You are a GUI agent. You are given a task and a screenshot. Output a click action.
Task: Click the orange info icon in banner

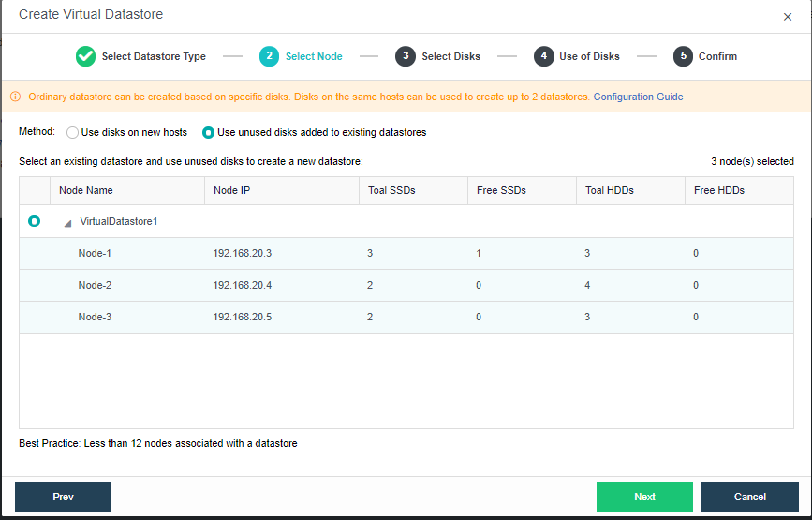point(16,97)
